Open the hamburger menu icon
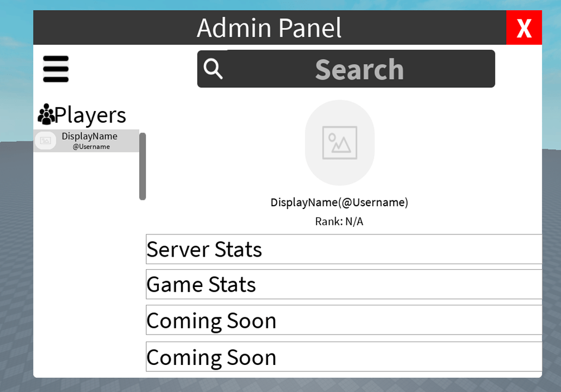 [55, 68]
